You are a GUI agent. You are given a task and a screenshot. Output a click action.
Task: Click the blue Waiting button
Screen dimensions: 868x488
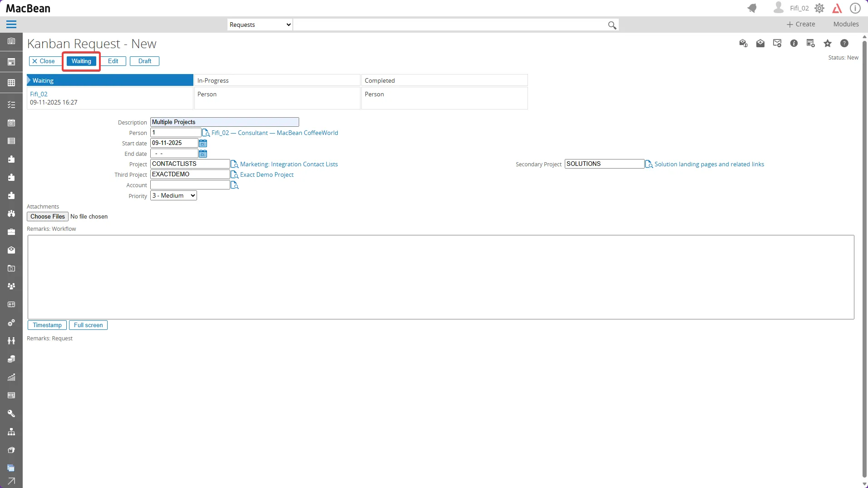(x=81, y=61)
